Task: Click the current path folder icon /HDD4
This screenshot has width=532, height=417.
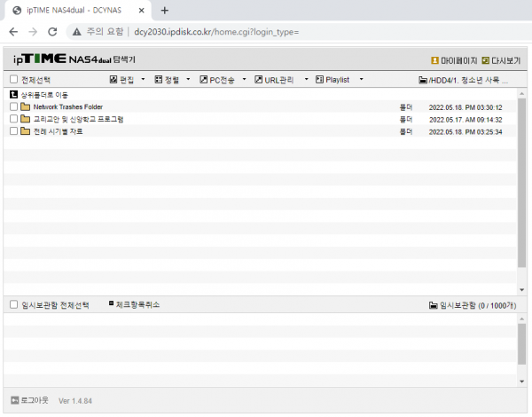Action: pyautogui.click(x=423, y=80)
